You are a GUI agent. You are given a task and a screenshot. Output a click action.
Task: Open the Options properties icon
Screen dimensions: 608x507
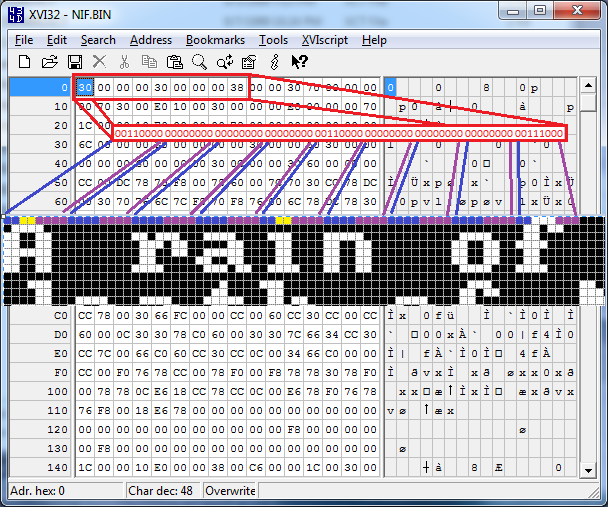click(x=249, y=62)
